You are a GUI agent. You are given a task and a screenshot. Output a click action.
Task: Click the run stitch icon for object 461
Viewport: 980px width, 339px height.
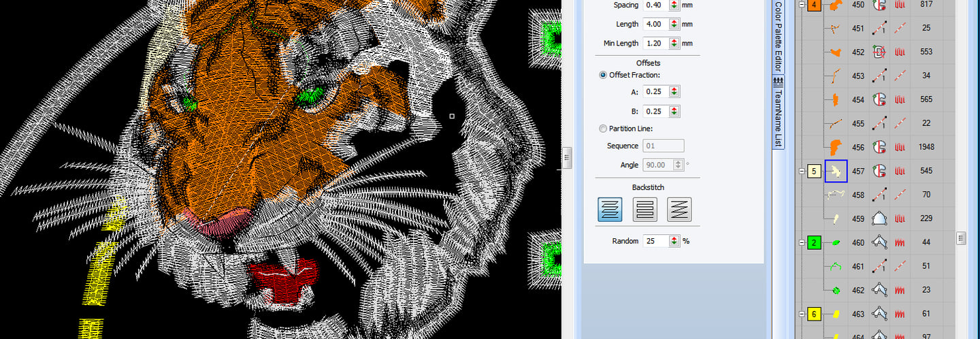(879, 266)
